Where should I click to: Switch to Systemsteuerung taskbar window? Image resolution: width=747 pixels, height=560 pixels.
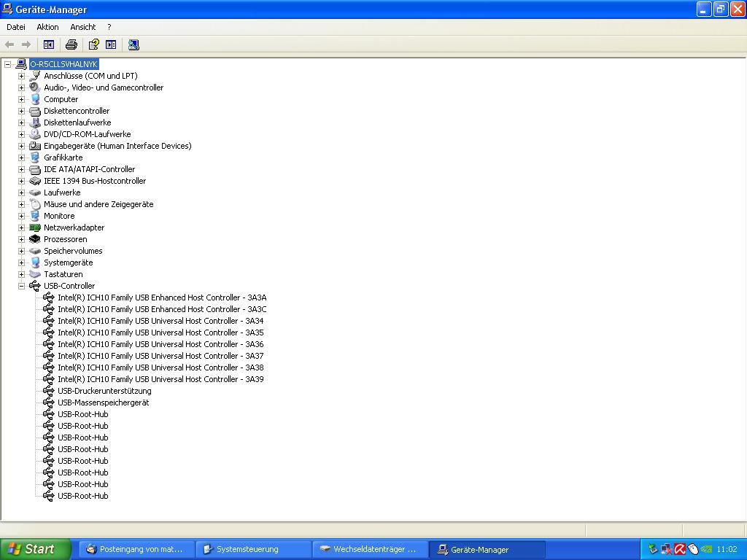[x=253, y=550]
